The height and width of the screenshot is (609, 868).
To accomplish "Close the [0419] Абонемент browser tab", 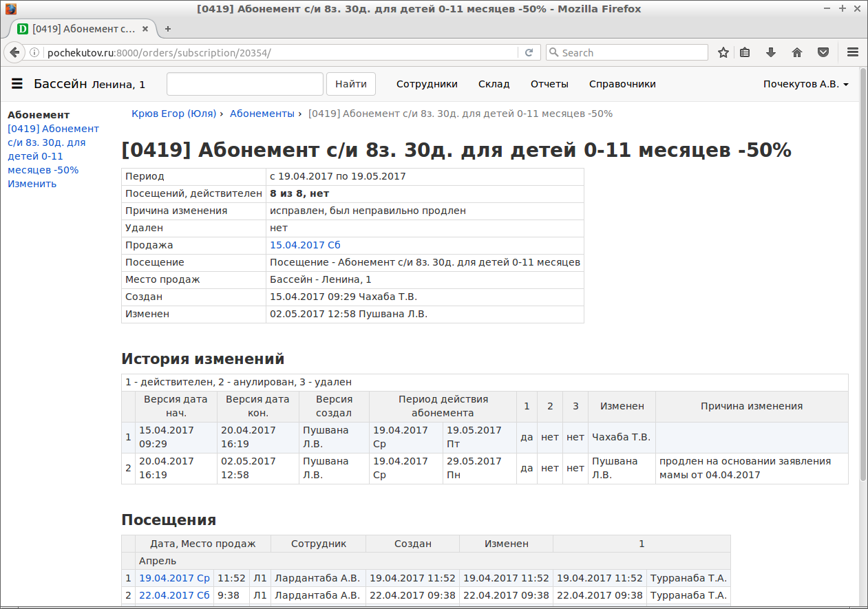I will 145,29.
